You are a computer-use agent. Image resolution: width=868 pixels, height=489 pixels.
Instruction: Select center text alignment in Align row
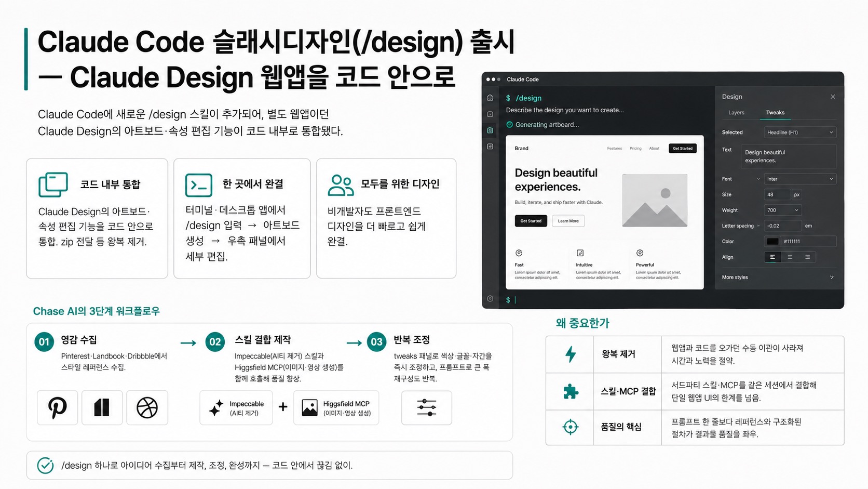click(x=790, y=257)
